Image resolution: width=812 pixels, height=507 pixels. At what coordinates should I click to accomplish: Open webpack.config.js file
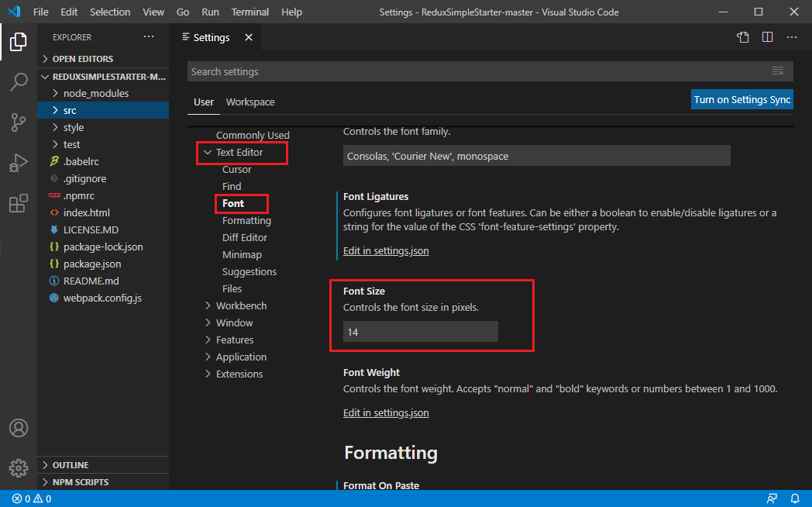click(103, 298)
